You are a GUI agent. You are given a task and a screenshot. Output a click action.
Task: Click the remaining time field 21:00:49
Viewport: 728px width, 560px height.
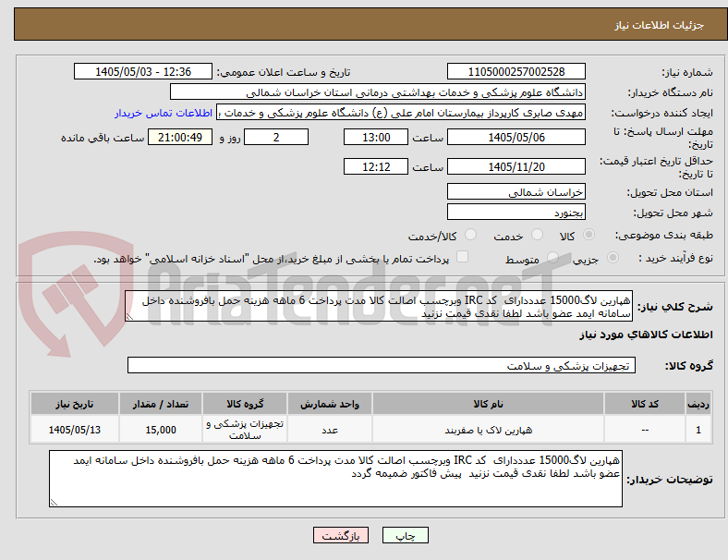[180, 137]
